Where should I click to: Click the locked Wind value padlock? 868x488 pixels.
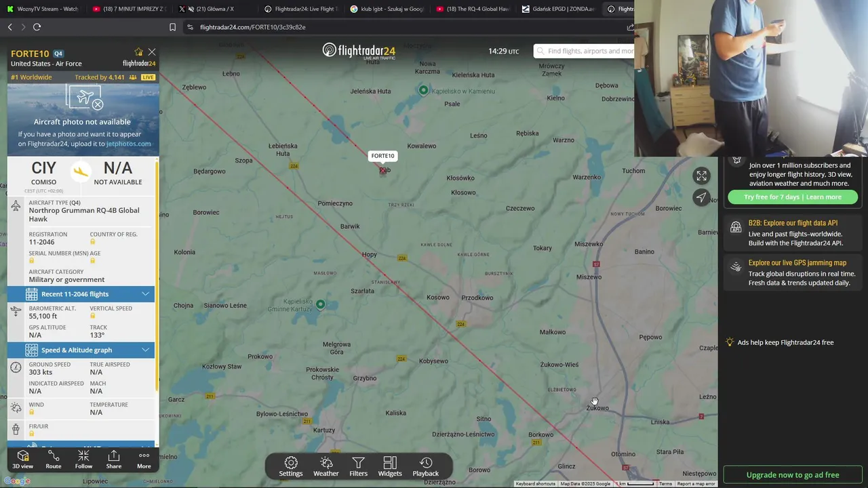tap(31, 412)
